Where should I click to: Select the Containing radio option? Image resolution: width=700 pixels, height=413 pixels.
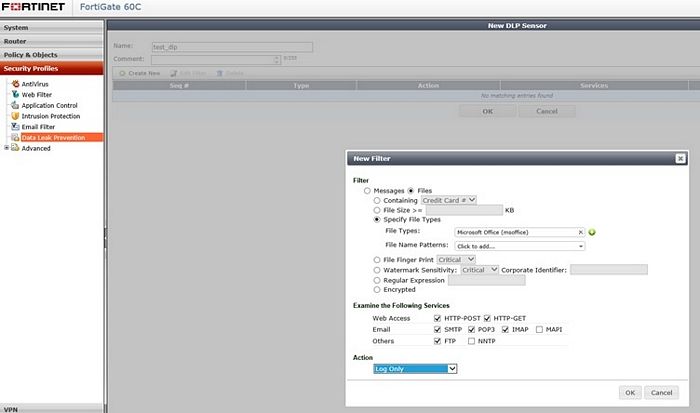pyautogui.click(x=377, y=200)
